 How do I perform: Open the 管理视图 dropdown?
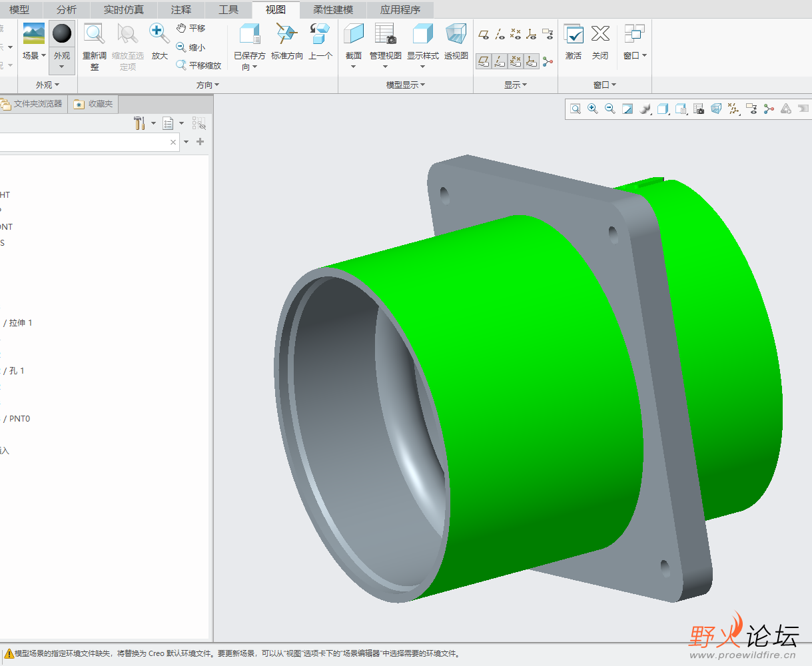point(385,67)
